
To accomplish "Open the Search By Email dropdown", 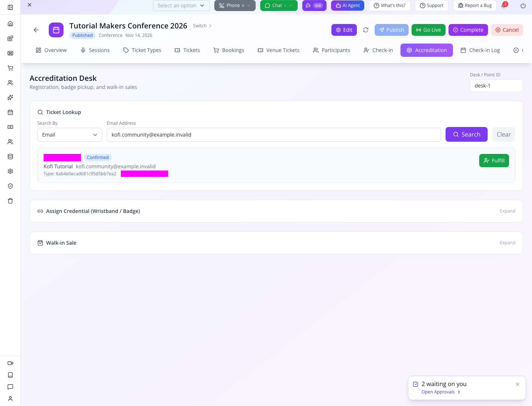I will (70, 135).
